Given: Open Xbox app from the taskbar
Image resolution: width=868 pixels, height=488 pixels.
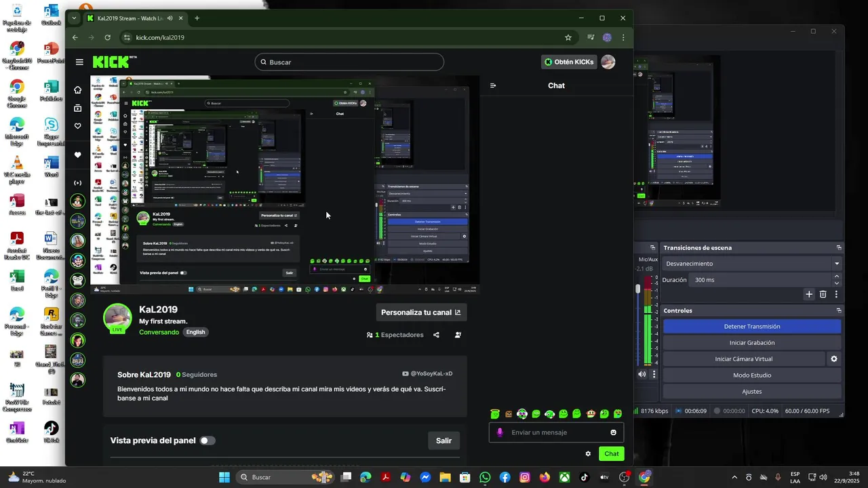Looking at the screenshot, I should coord(564,477).
